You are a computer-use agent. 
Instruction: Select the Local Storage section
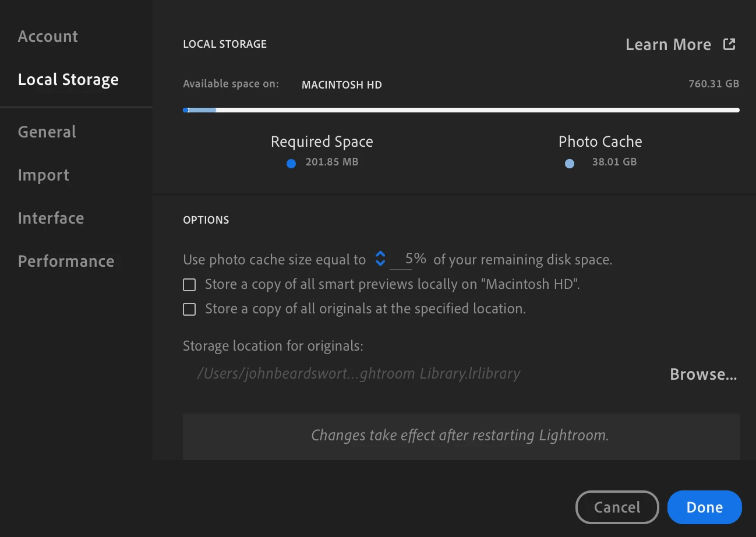pyautogui.click(x=68, y=79)
